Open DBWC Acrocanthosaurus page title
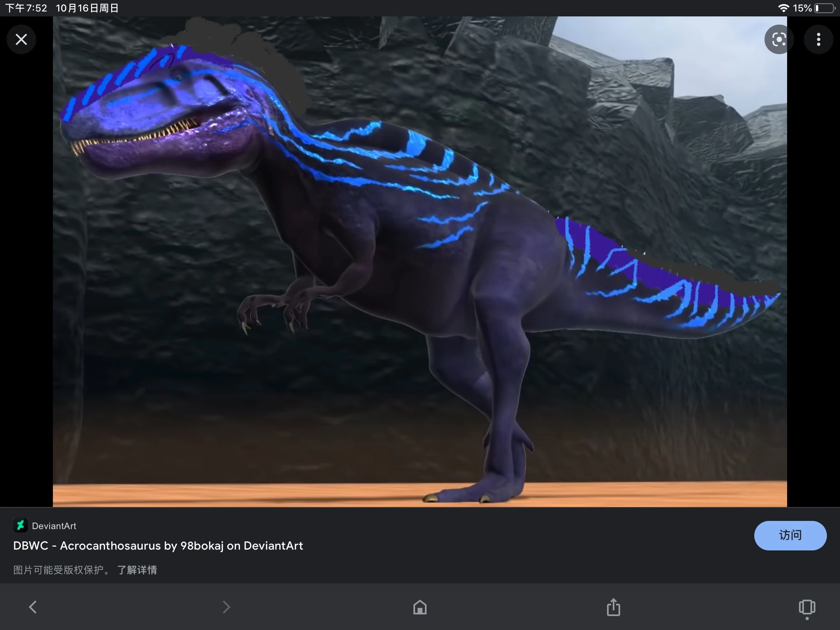The height and width of the screenshot is (630, 840). (158, 546)
